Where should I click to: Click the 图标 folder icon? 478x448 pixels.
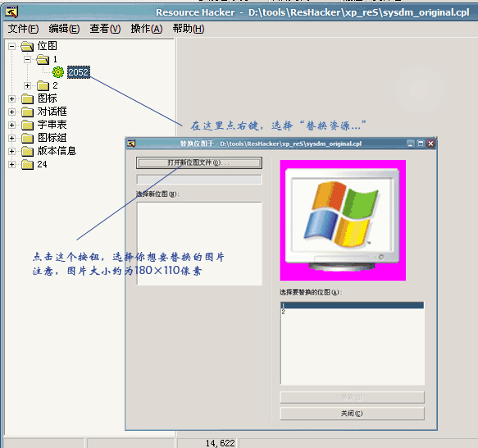(x=27, y=99)
